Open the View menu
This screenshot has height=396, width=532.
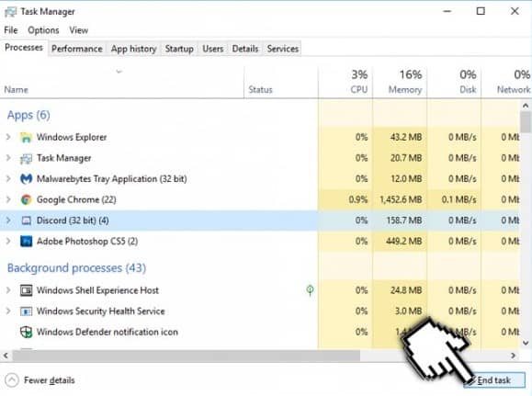pyautogui.click(x=79, y=30)
